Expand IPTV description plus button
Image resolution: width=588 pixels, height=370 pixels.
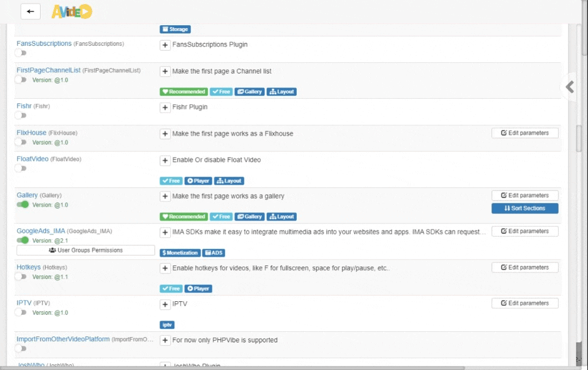165,304
